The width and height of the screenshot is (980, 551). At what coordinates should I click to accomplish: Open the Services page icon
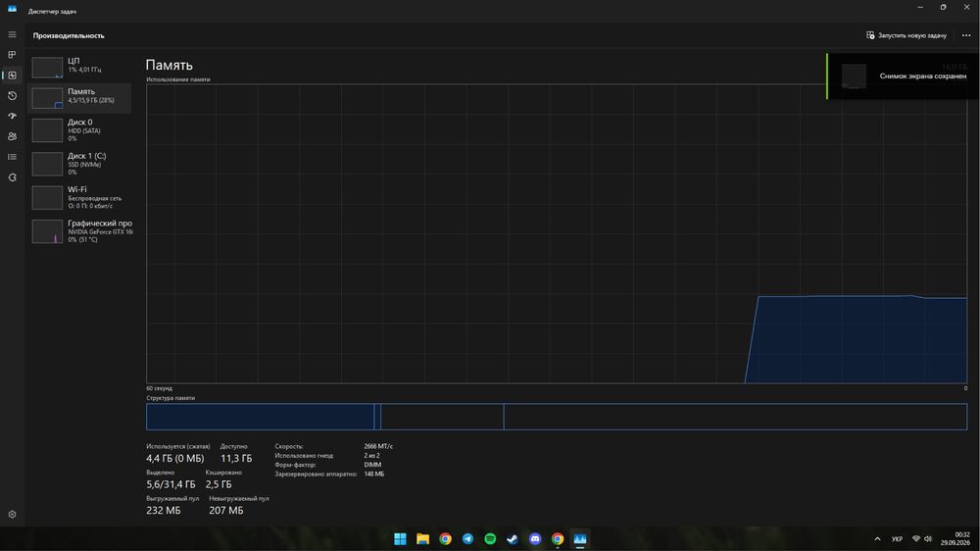[12, 177]
